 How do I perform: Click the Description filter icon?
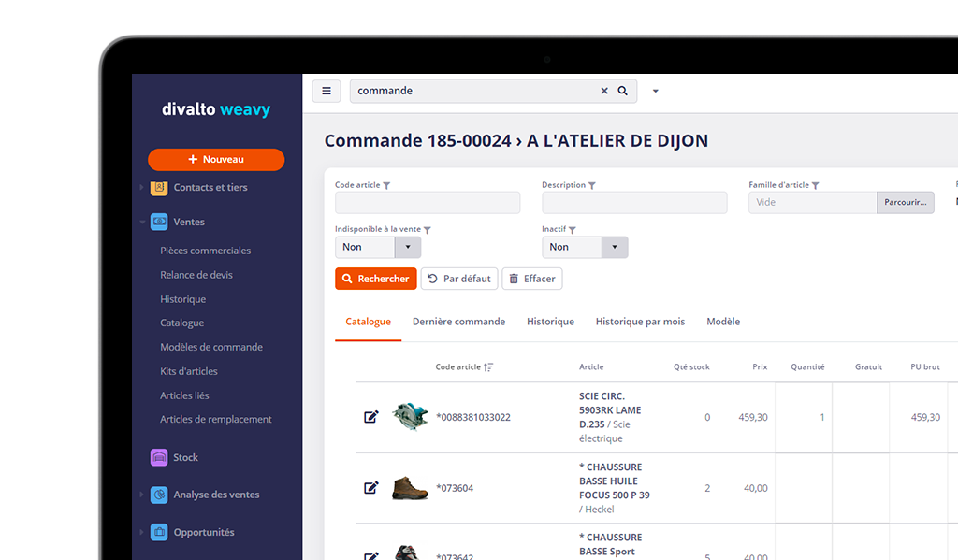pos(592,186)
